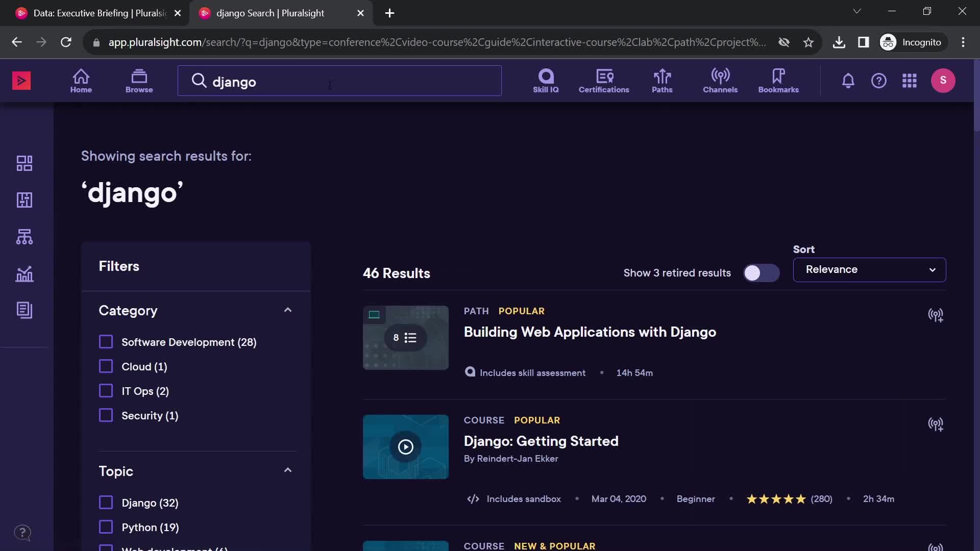Collapse the Category filter section
This screenshot has height=551, width=980.
288,310
